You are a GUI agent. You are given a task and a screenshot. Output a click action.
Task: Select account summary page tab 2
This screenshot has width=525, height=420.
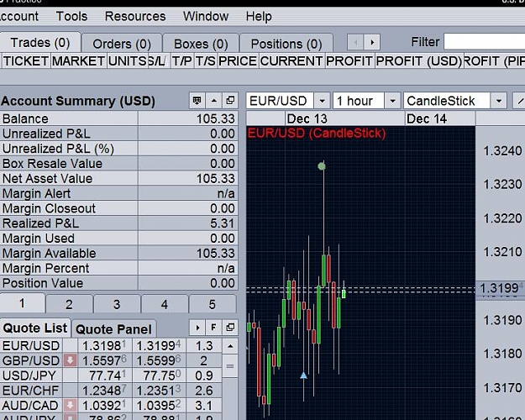(70, 304)
